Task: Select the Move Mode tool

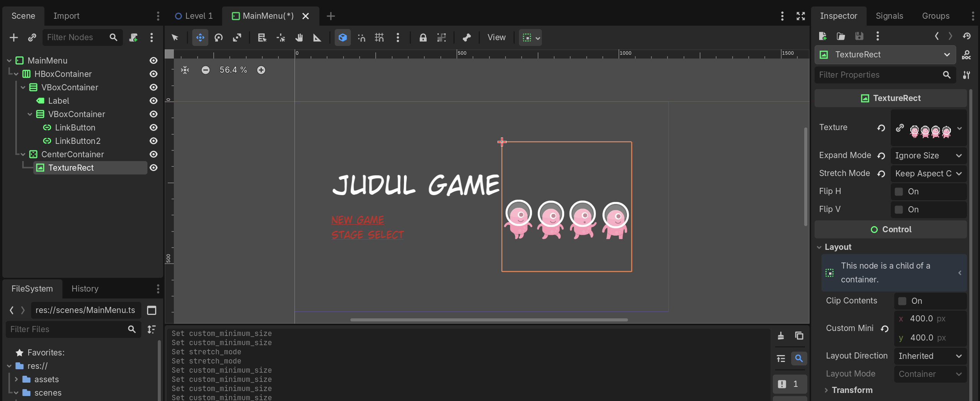Action: (200, 37)
